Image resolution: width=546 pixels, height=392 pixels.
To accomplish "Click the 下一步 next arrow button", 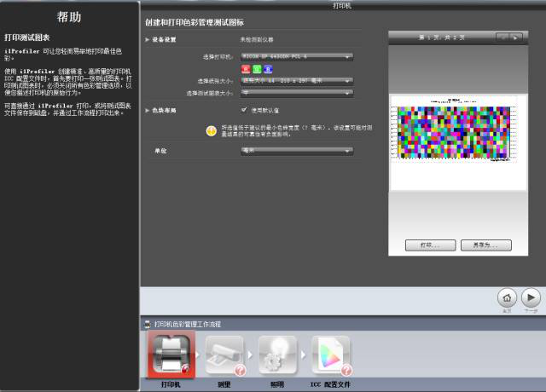I will click(531, 297).
